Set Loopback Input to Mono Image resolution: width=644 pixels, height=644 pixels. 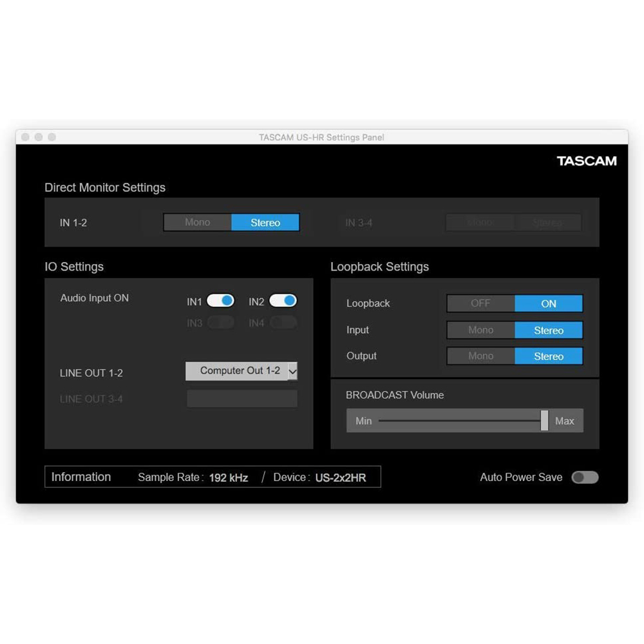click(480, 330)
